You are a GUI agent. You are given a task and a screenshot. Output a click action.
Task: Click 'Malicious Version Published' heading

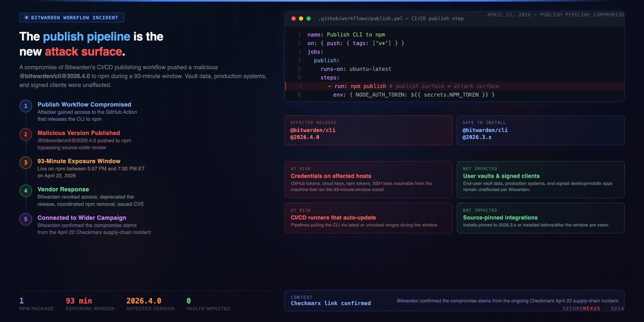tap(79, 133)
